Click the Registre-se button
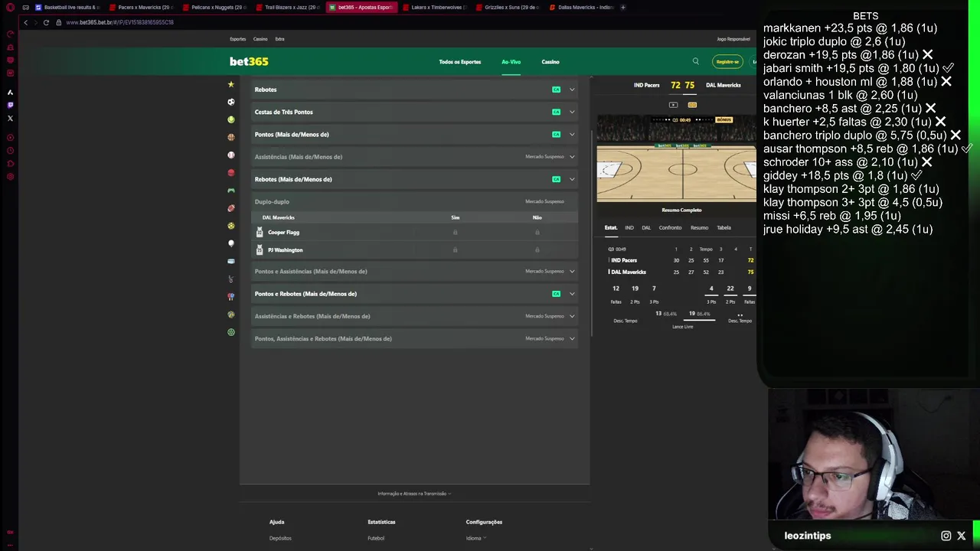 point(727,61)
